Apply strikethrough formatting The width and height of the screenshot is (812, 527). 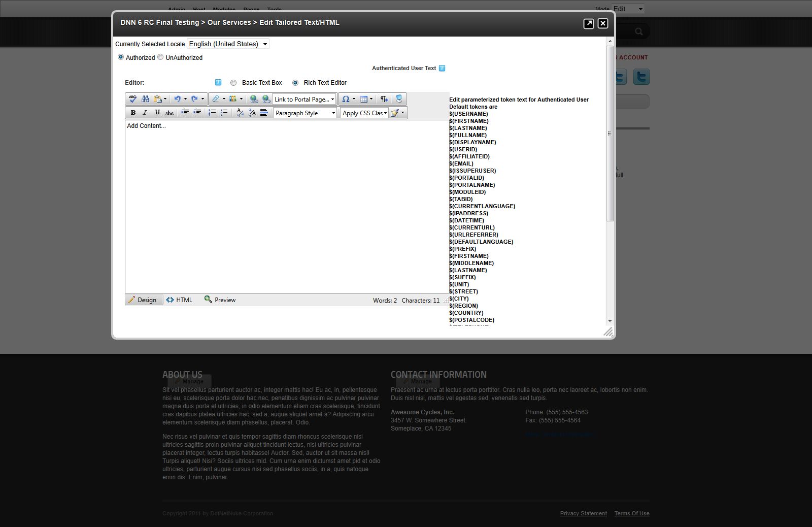tap(170, 113)
